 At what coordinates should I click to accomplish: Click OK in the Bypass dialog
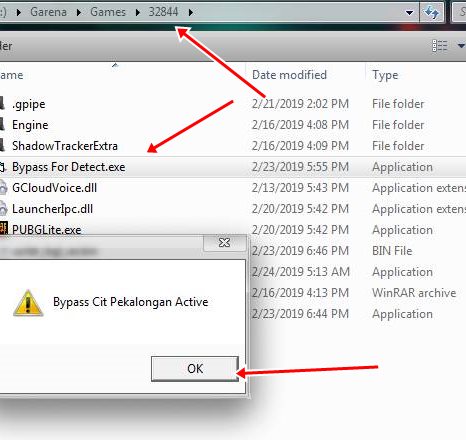[195, 369]
